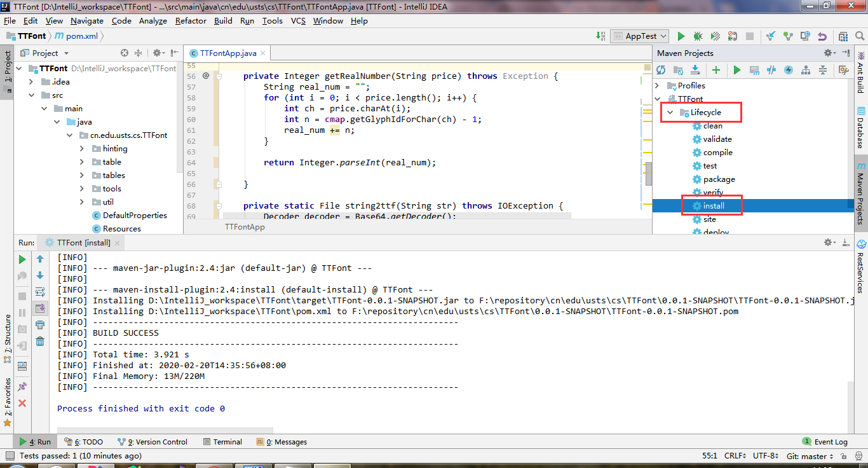Viewport: 868px width, 468px height.
Task: Open Project Structure from main toolbar
Action: [843, 36]
